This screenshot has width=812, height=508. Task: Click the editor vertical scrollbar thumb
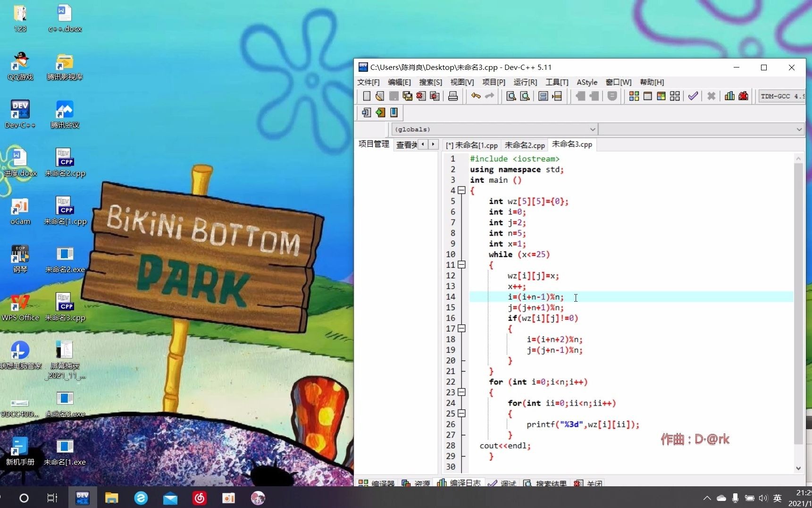[798, 304]
